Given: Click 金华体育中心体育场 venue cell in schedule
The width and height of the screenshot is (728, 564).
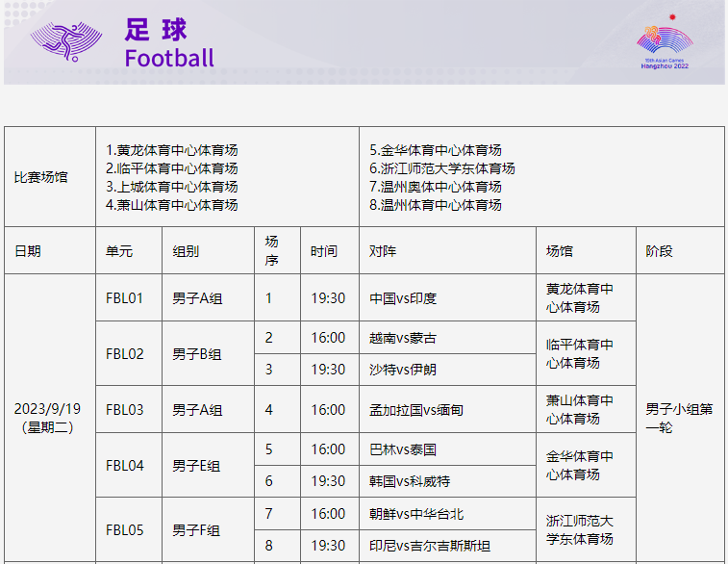Looking at the screenshot, I should pyautogui.click(x=586, y=465).
